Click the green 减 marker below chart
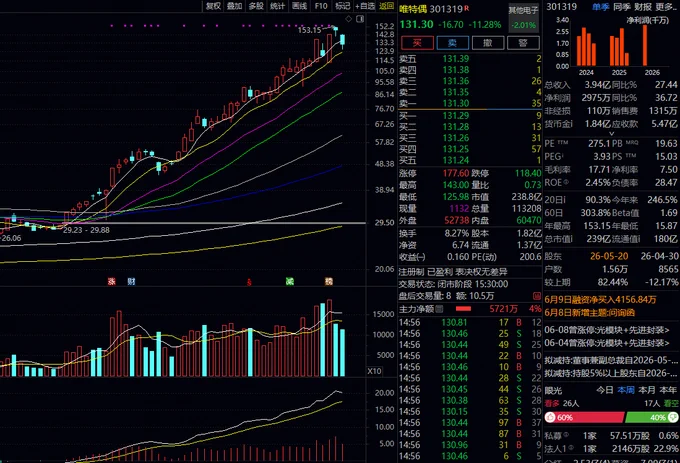680x463 pixels. (289, 282)
